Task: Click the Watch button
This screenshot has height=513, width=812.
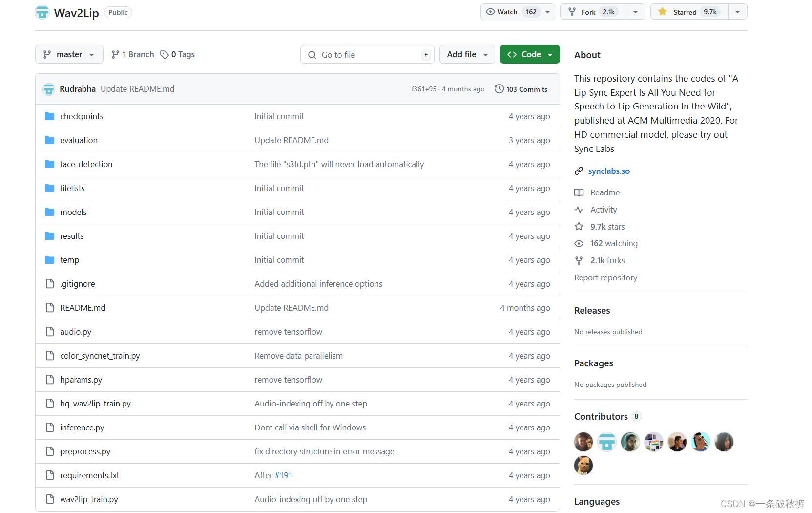Action: tap(511, 12)
